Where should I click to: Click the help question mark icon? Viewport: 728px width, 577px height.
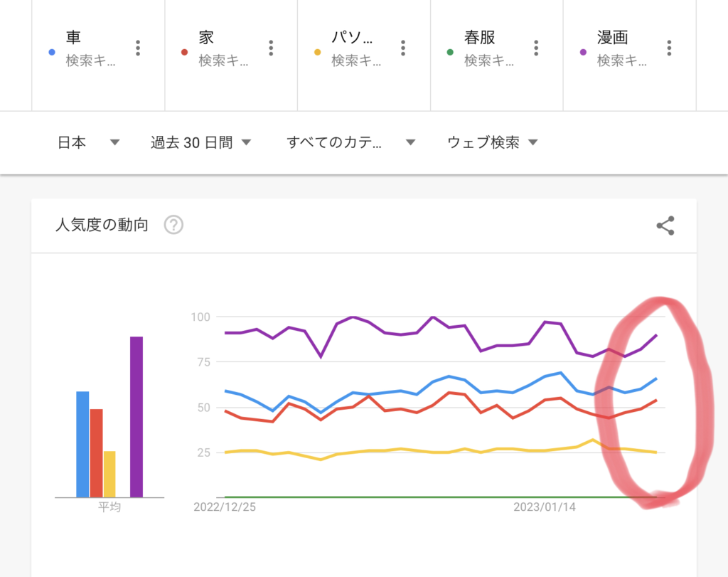tap(173, 226)
